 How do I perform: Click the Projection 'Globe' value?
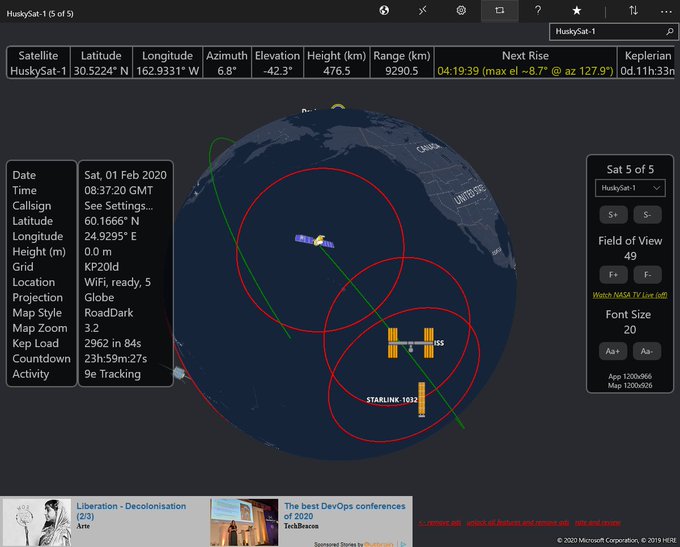click(x=99, y=298)
